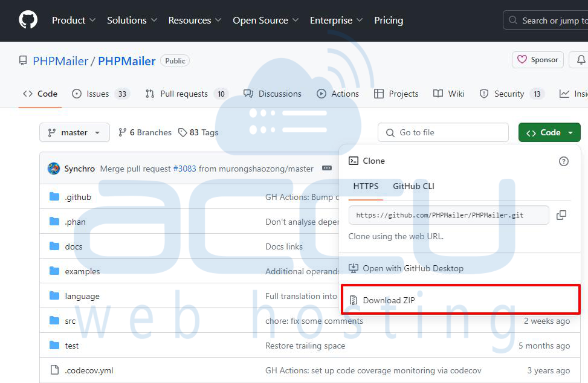Image resolution: width=588 pixels, height=383 pixels.
Task: Click the docs folder icon
Action: point(55,246)
